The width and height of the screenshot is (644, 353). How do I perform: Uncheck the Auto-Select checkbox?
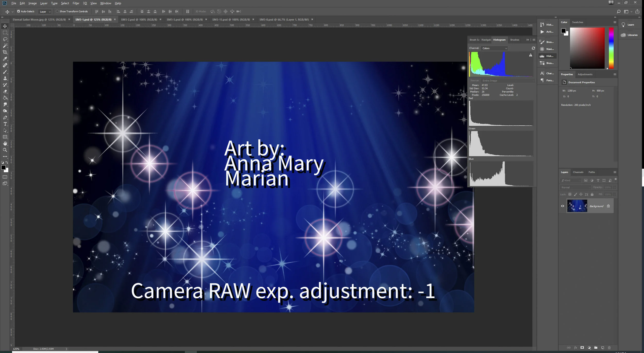(x=19, y=11)
